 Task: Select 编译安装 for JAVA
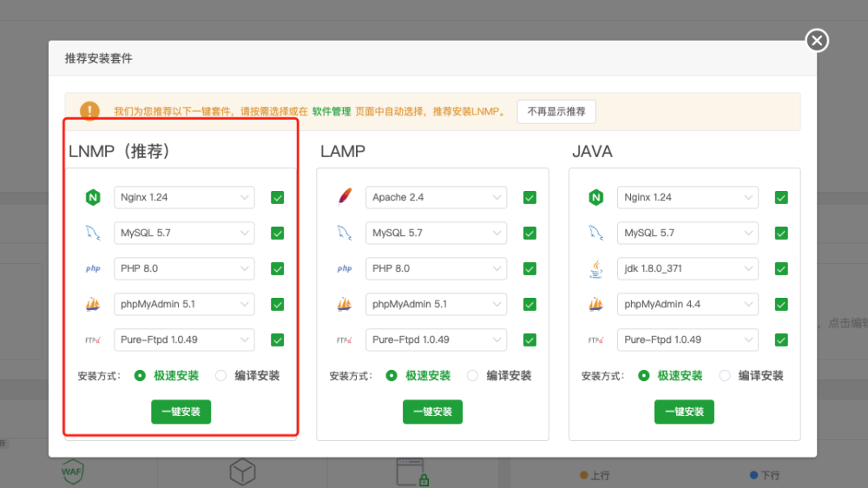(x=724, y=376)
